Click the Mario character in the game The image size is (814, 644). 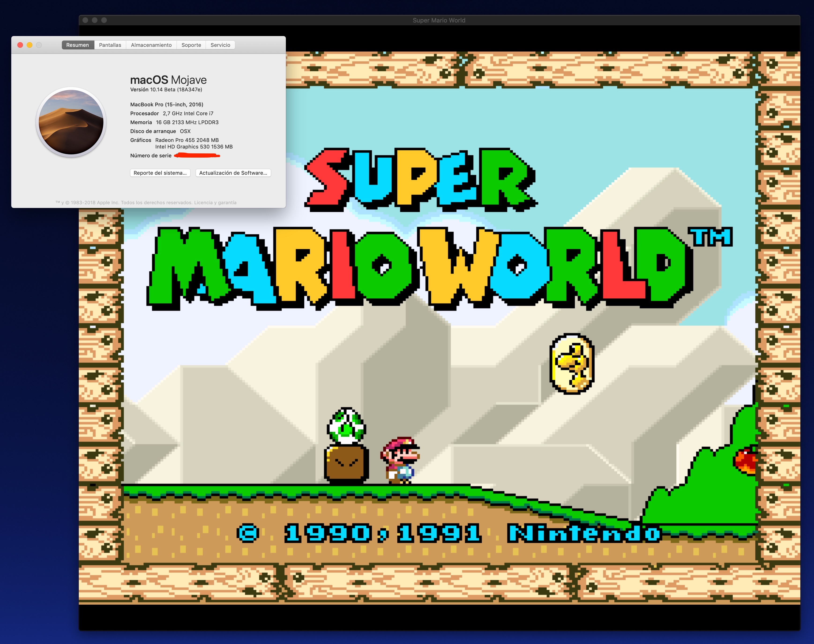click(401, 460)
